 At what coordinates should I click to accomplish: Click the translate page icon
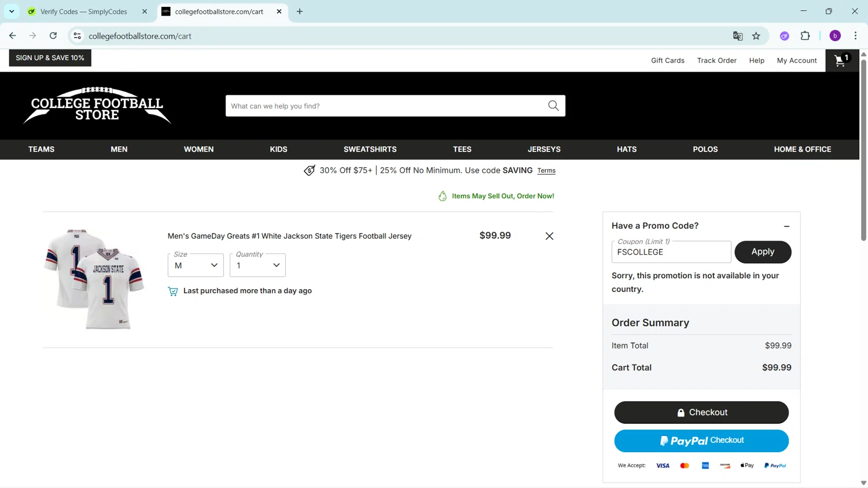pos(738,36)
